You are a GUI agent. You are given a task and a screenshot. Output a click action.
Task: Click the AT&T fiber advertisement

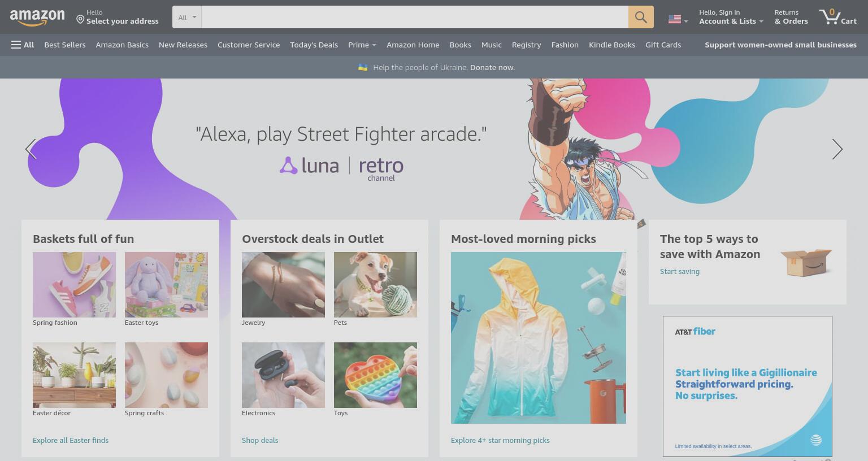[x=748, y=386]
